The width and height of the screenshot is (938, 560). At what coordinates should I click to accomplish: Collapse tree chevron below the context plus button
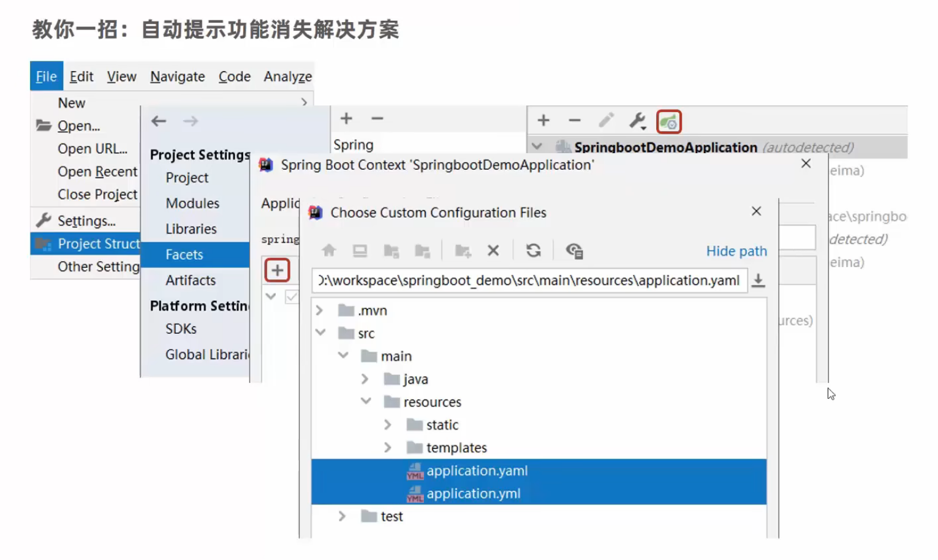click(271, 297)
